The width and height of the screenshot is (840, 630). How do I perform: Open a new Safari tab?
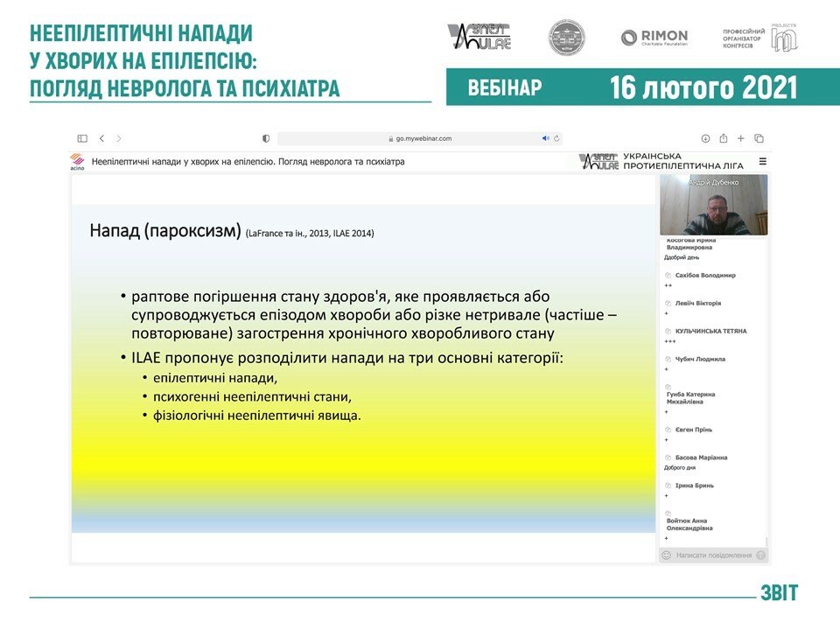click(x=741, y=138)
